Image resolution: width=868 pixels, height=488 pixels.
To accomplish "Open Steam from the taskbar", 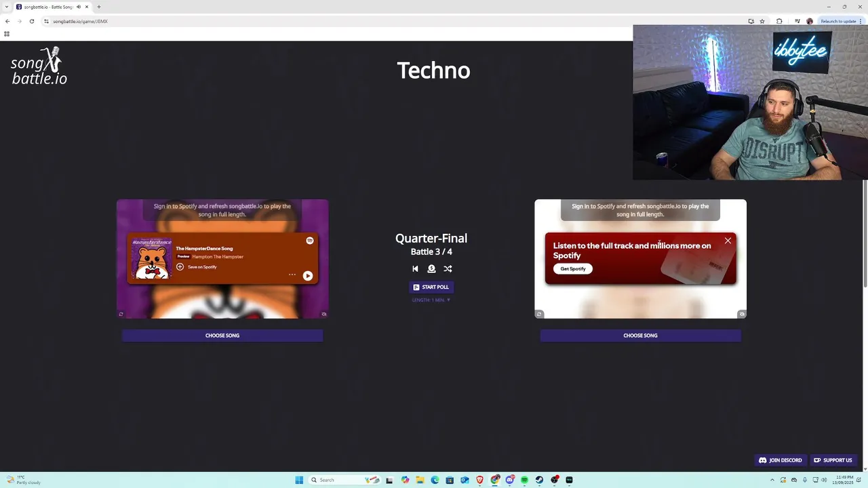I will [539, 480].
